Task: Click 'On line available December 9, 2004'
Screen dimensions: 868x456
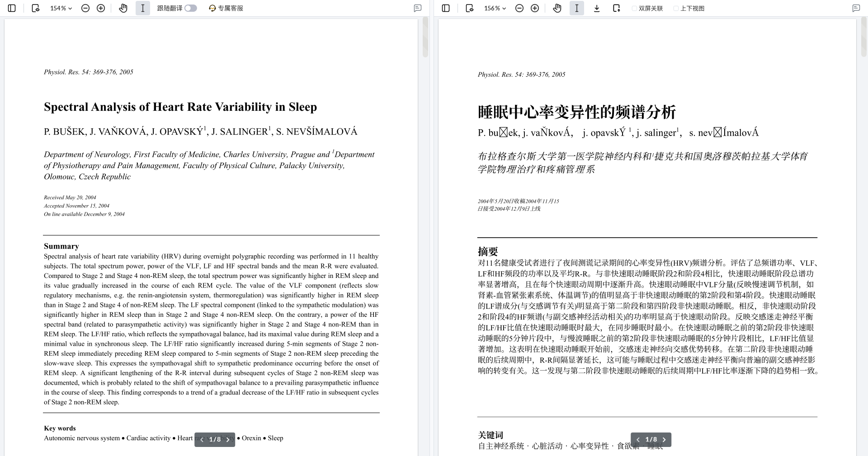Action: click(x=84, y=214)
